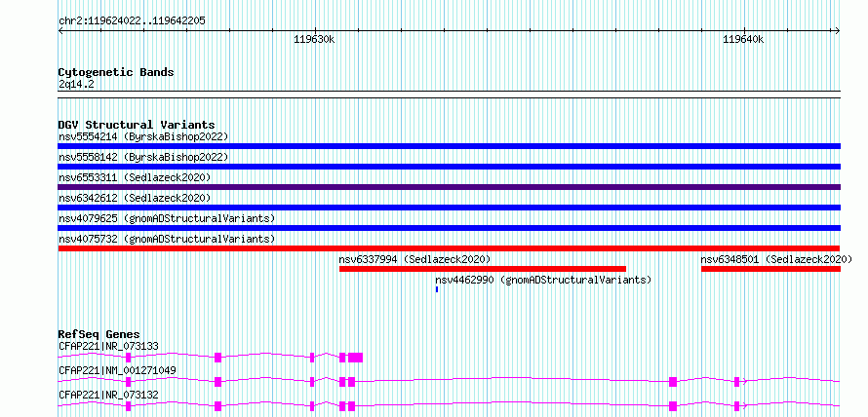Click the right arrowhead of the scale ruler
The width and height of the screenshot is (868, 417).
(x=838, y=31)
